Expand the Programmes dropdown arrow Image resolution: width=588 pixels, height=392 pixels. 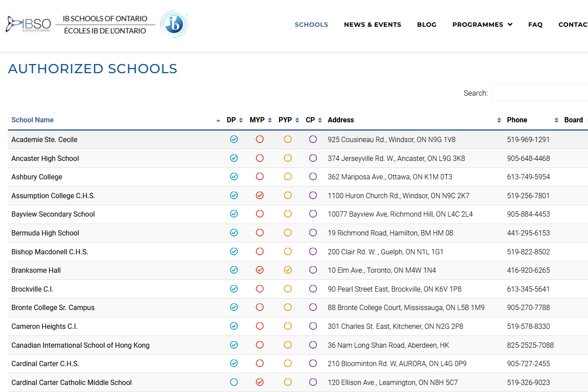pyautogui.click(x=510, y=25)
